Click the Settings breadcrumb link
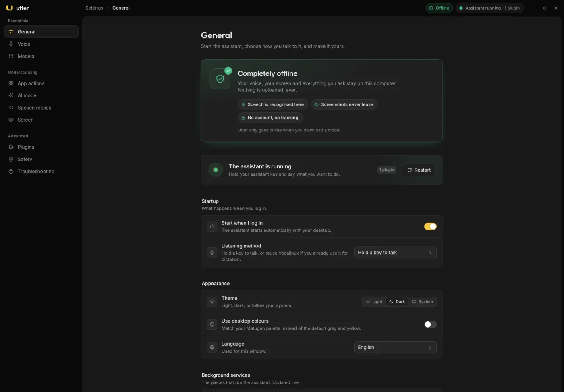Image resolution: width=564 pixels, height=392 pixels. click(x=94, y=8)
